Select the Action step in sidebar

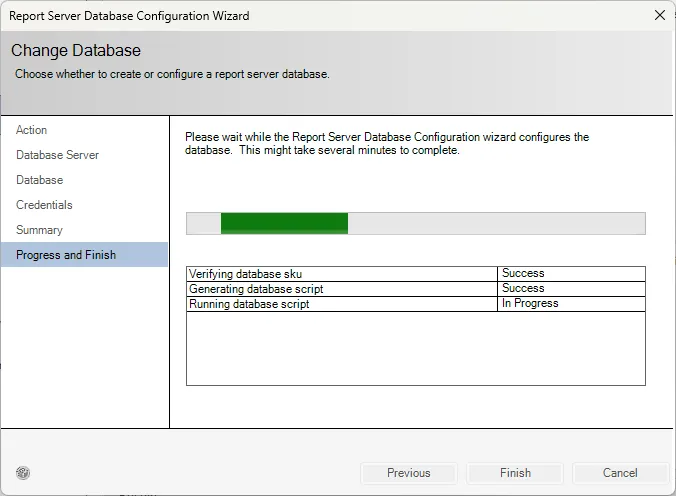point(31,130)
